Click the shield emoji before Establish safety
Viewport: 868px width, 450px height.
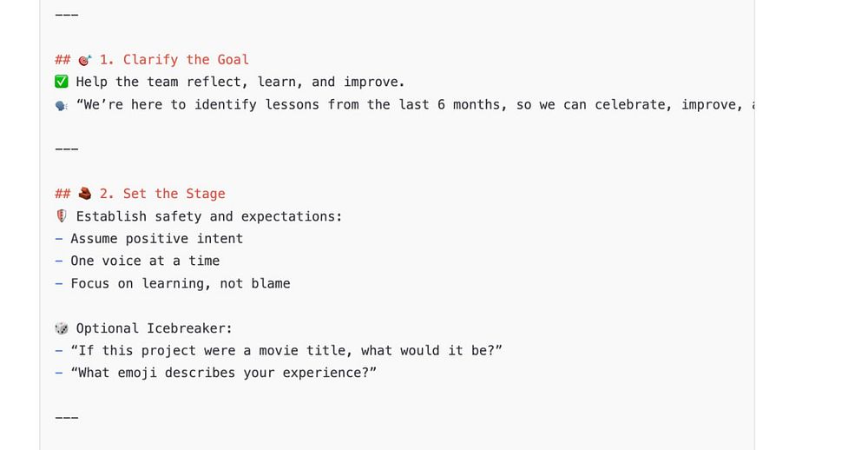pos(62,216)
